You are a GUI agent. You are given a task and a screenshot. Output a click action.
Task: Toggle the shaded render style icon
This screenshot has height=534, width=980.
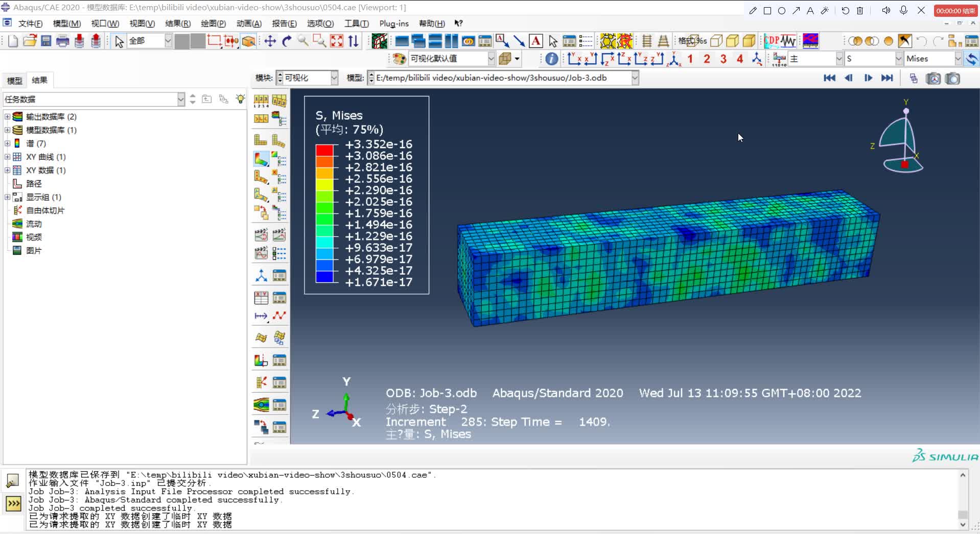[749, 41]
